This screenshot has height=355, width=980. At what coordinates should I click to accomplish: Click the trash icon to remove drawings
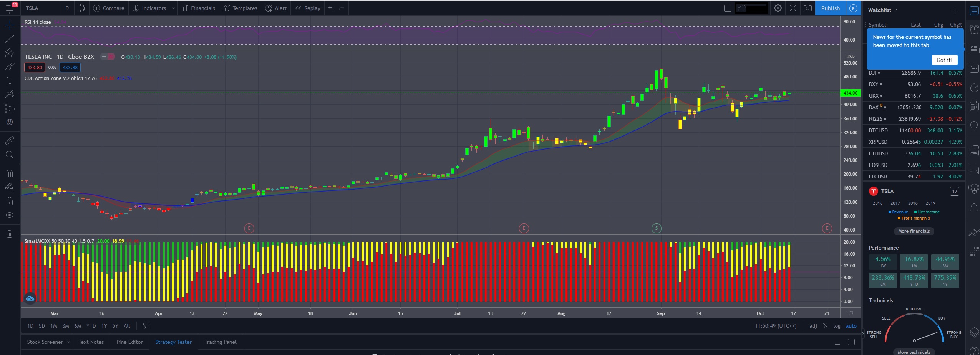[x=10, y=233]
